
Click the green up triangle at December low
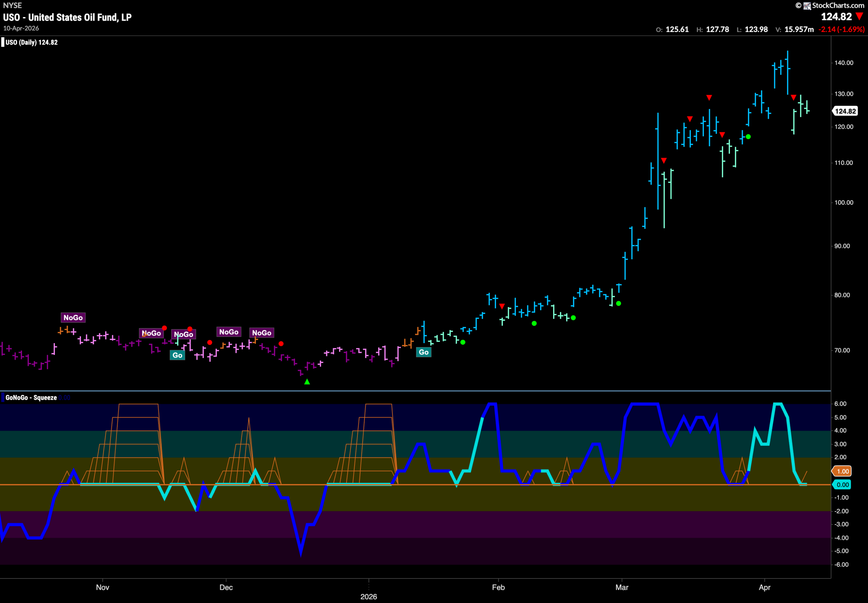tap(307, 382)
